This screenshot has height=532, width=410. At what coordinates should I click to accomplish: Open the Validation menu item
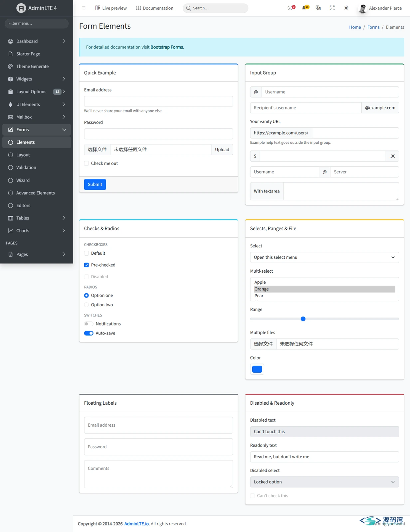pos(37,168)
